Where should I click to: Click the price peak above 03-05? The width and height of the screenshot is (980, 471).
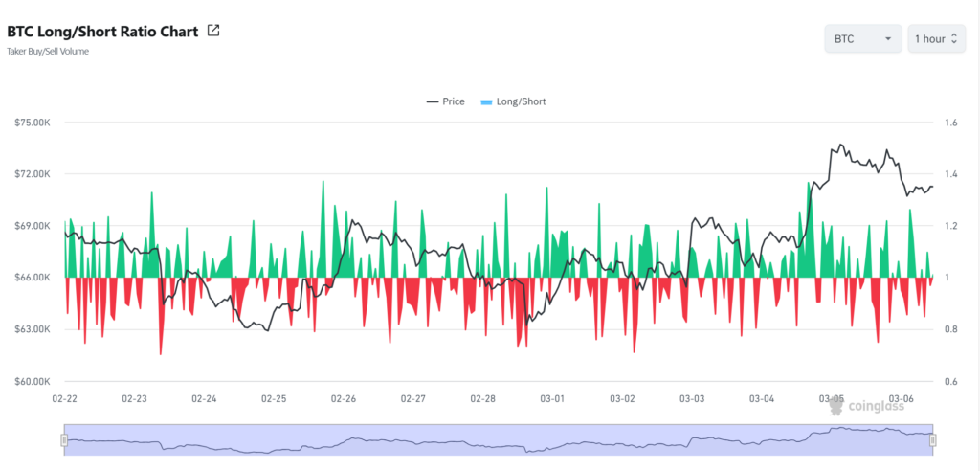[840, 146]
